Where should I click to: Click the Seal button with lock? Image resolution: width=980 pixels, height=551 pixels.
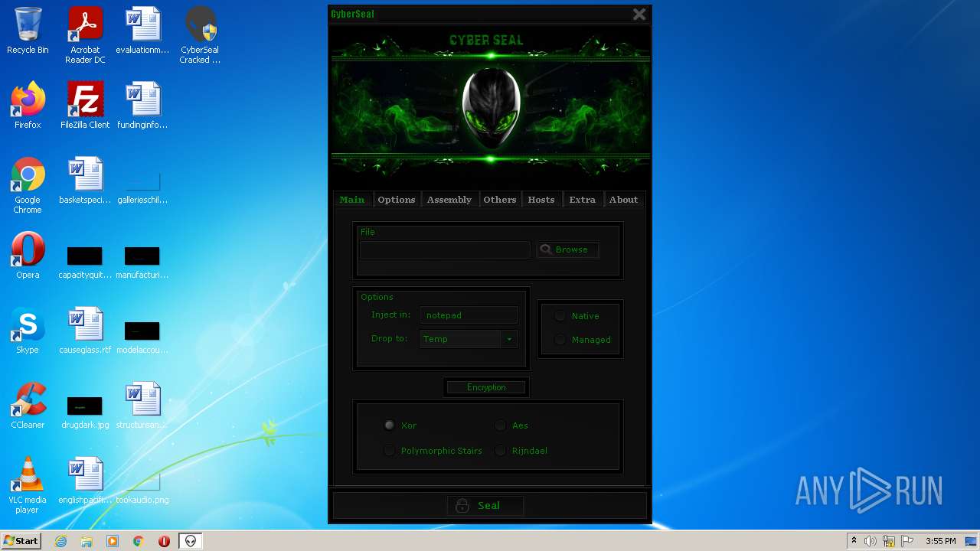(x=485, y=505)
